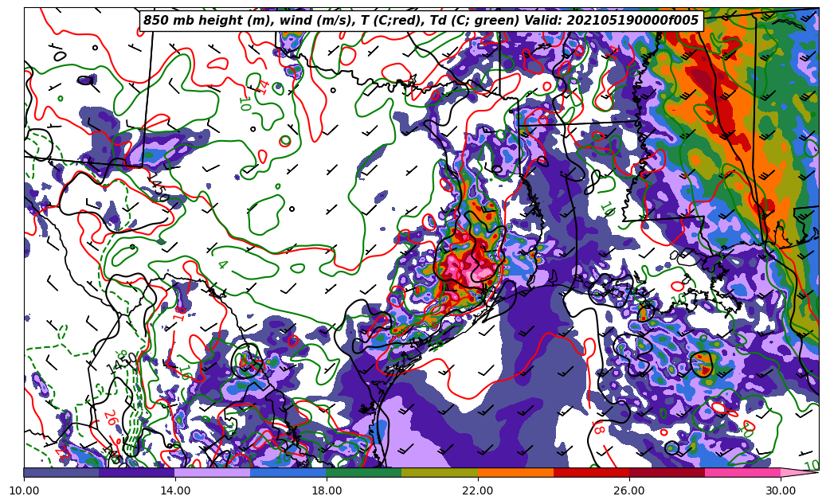
Task: Click the red 26 temperature contour label
Action: (x=110, y=417)
